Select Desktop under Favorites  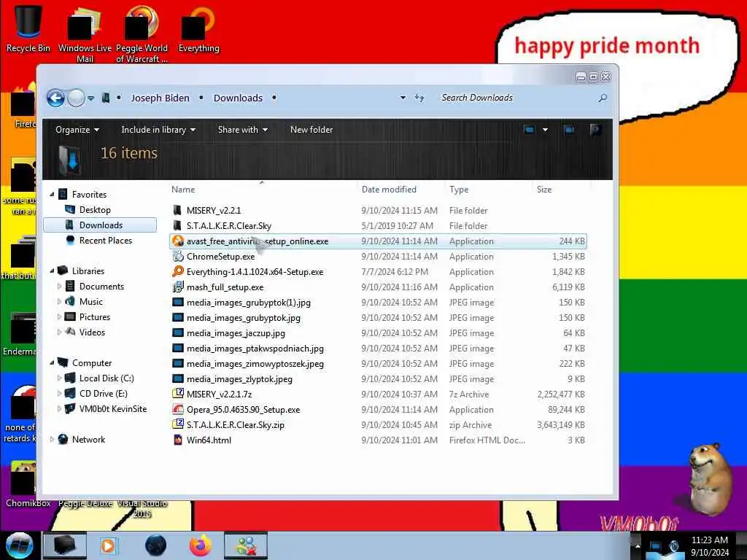[x=95, y=210]
